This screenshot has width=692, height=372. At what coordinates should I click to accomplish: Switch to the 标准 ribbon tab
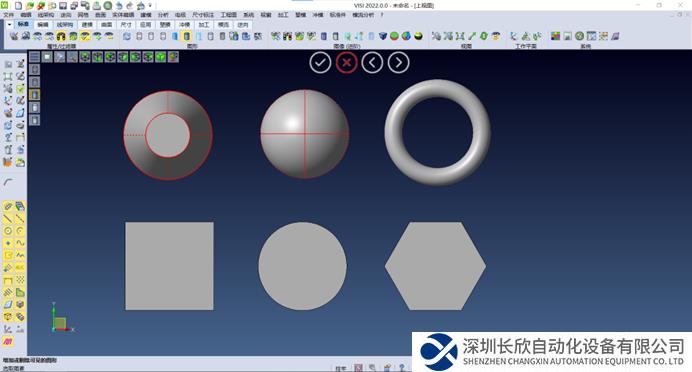pos(23,25)
